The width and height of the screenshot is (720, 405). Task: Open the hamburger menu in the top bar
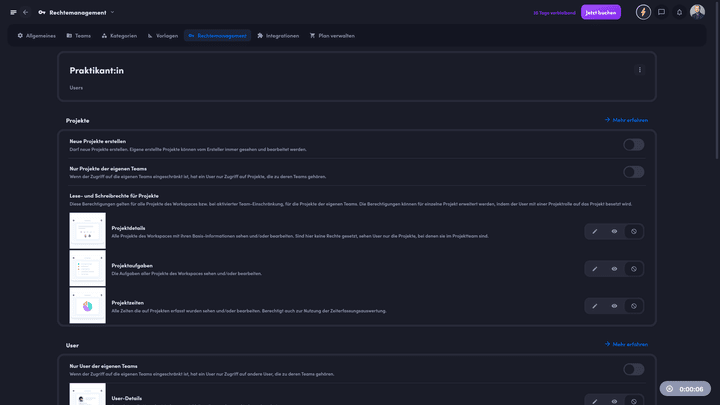(13, 12)
